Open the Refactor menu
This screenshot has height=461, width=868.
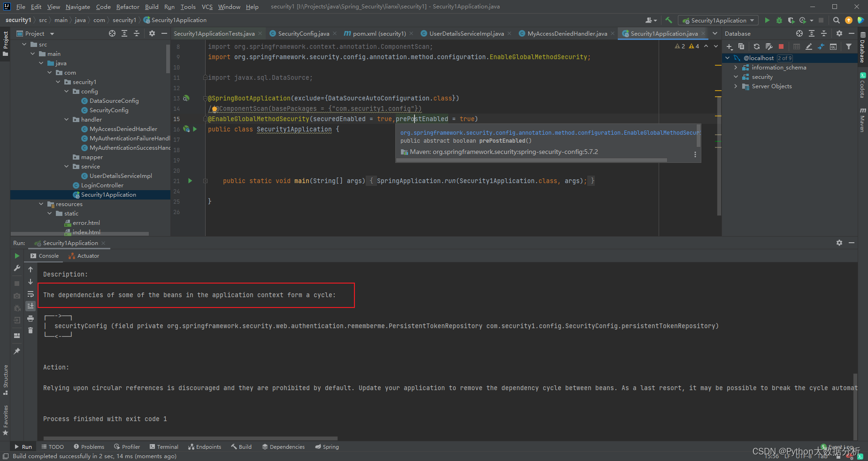tap(128, 7)
